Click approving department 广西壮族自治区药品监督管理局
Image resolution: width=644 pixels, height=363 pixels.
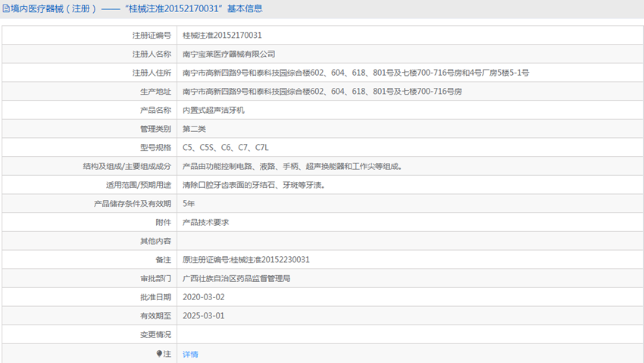tap(236, 278)
